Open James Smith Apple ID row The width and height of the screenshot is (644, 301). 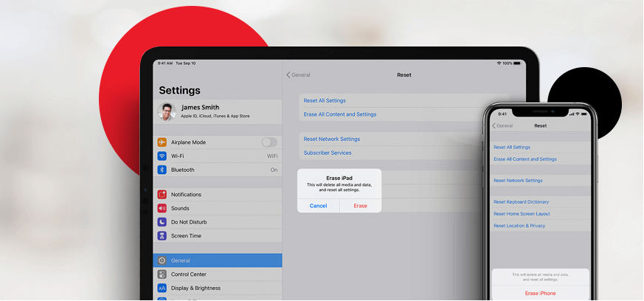[218, 111]
